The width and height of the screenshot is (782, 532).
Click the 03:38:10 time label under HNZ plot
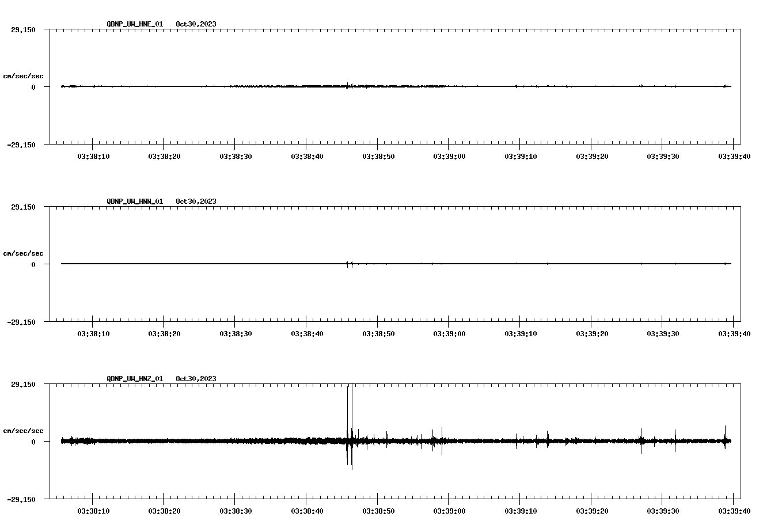(93, 511)
